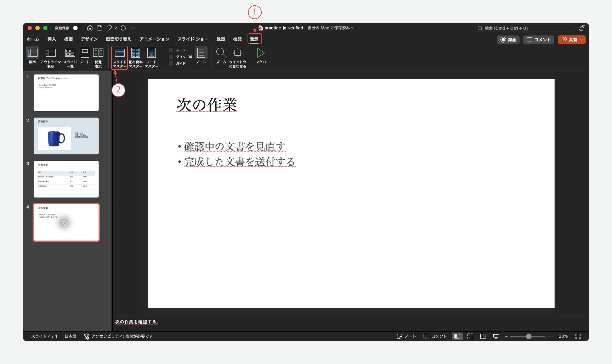Open the Design (デザイン) ribbon tab
Viewport: 612px width, 364px height.
[x=89, y=39]
